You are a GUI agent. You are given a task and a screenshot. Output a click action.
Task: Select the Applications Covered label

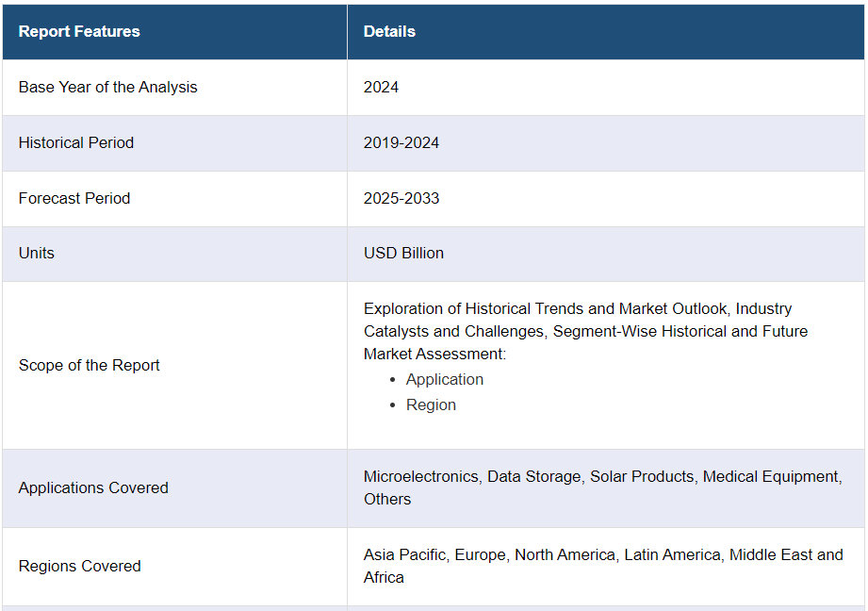click(x=93, y=488)
